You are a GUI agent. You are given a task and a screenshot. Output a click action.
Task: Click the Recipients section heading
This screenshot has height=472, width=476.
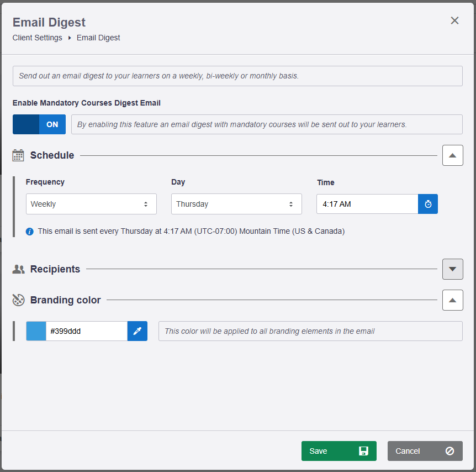click(55, 269)
